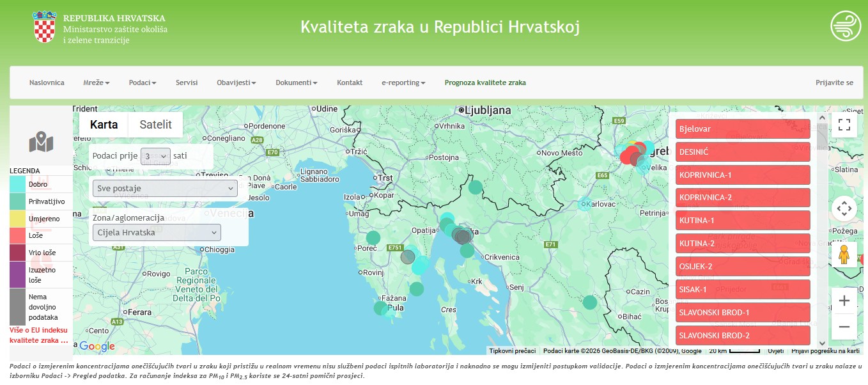Open the hours dropdown showing 3

(x=155, y=155)
